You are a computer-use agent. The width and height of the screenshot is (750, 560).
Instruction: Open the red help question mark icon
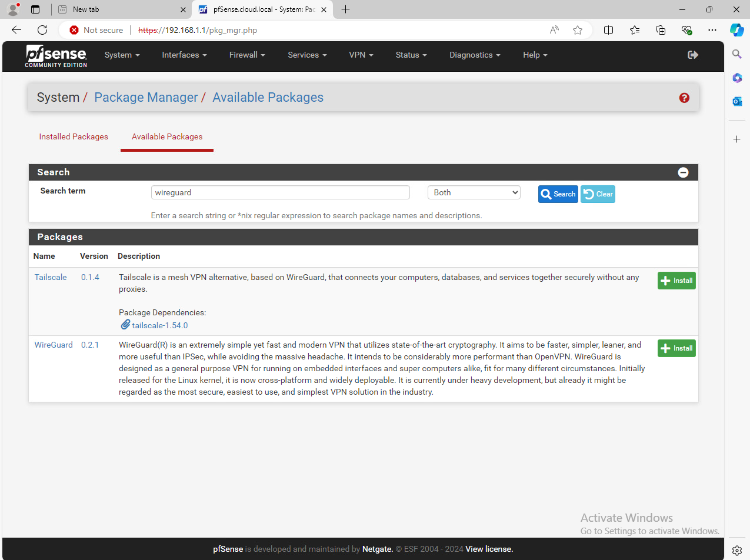684,98
